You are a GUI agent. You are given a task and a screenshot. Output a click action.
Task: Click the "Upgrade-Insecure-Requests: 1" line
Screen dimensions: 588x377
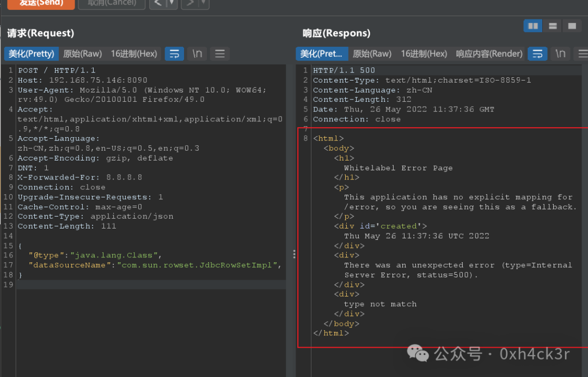(90, 197)
